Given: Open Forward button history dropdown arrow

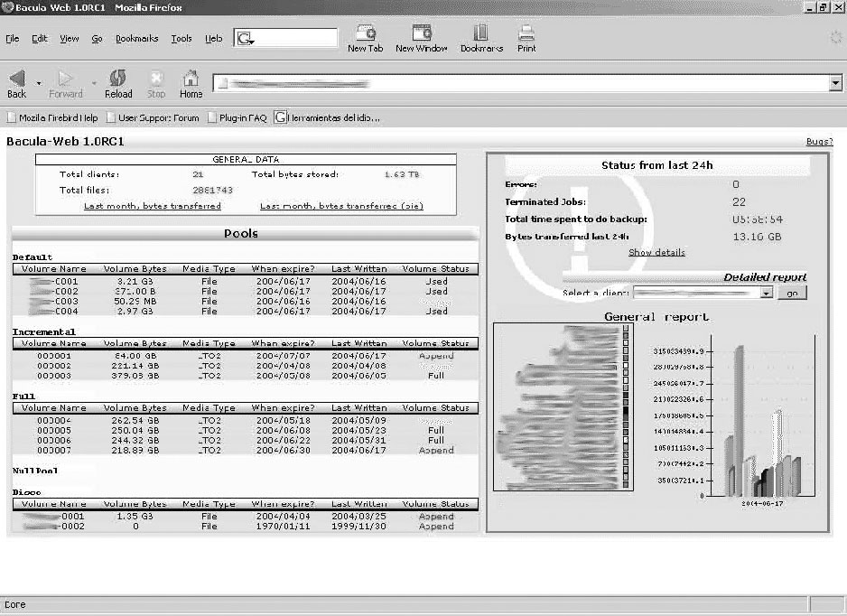Looking at the screenshot, I should tap(94, 83).
